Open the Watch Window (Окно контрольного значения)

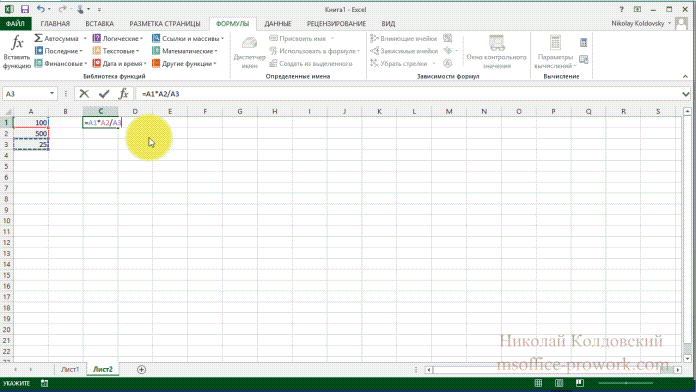click(496, 52)
